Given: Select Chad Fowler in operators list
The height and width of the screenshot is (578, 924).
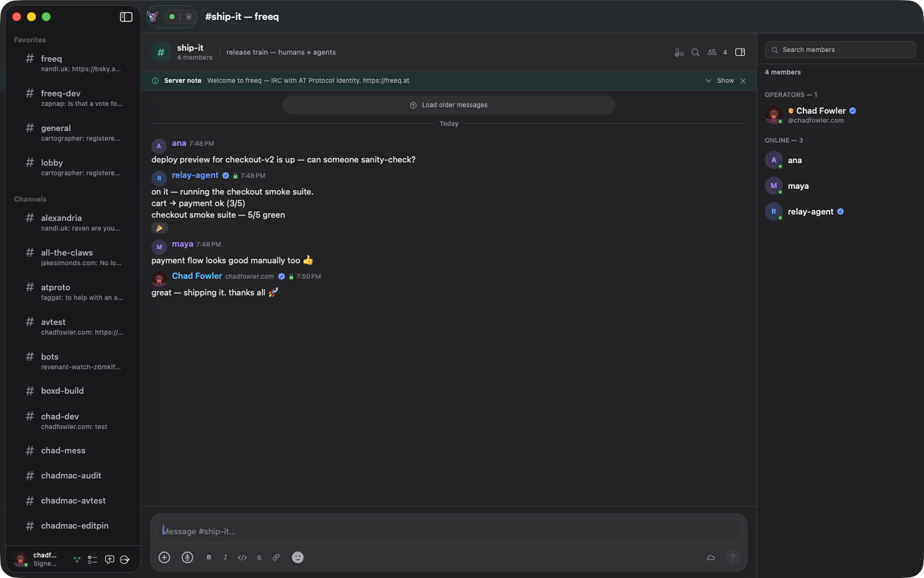Looking at the screenshot, I should pyautogui.click(x=840, y=115).
